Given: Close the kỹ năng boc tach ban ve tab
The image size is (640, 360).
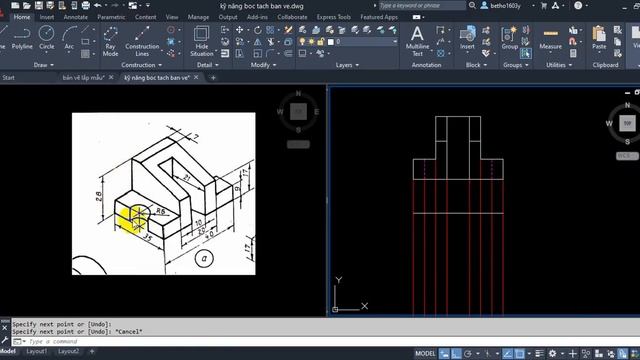Looking at the screenshot, I should coord(196,77).
